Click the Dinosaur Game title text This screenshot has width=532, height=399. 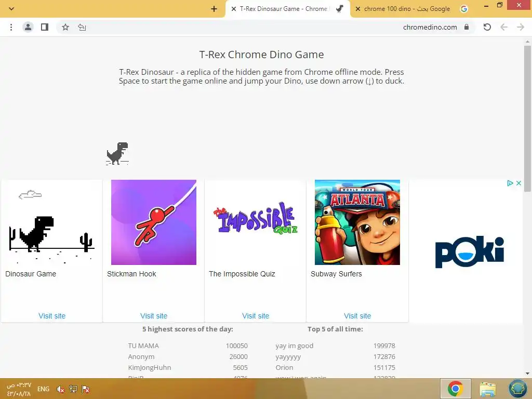point(31,274)
